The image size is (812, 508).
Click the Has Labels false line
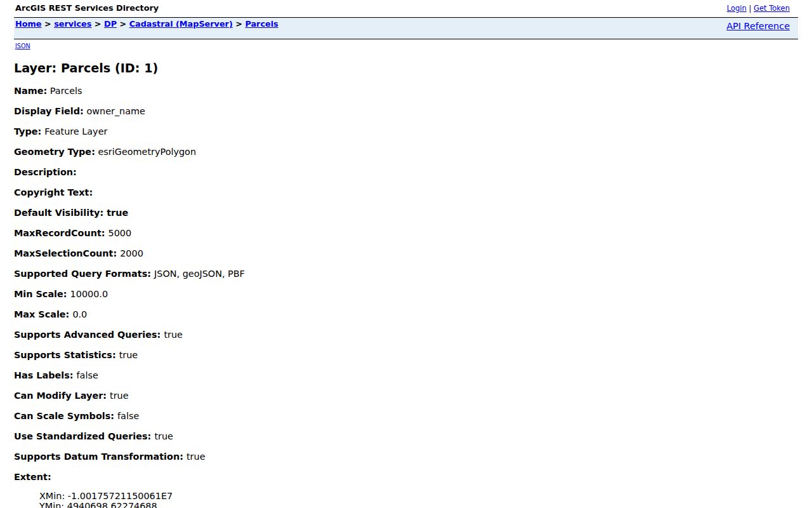[56, 375]
